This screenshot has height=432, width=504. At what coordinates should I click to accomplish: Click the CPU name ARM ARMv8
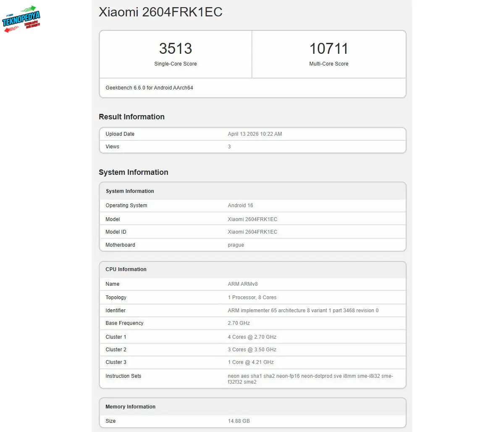(x=242, y=284)
